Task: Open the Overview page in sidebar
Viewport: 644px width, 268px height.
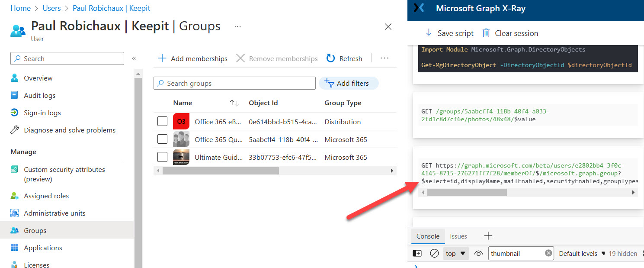Action: [x=38, y=78]
